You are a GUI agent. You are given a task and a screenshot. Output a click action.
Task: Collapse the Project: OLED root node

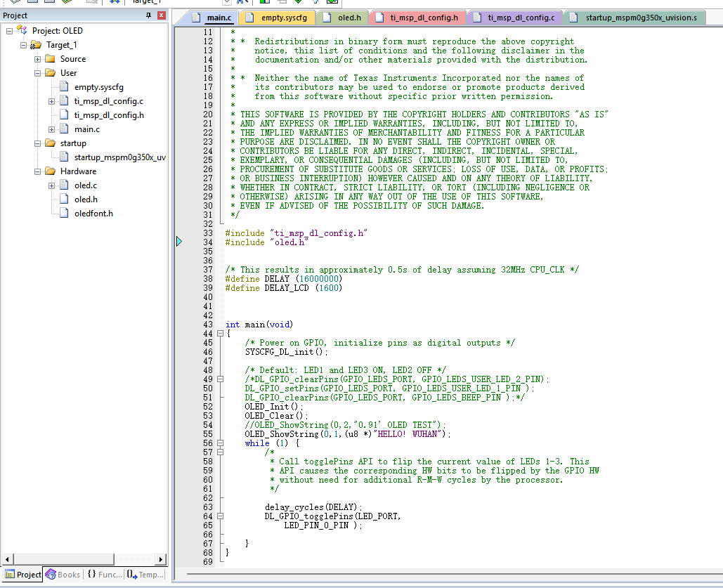[x=9, y=31]
